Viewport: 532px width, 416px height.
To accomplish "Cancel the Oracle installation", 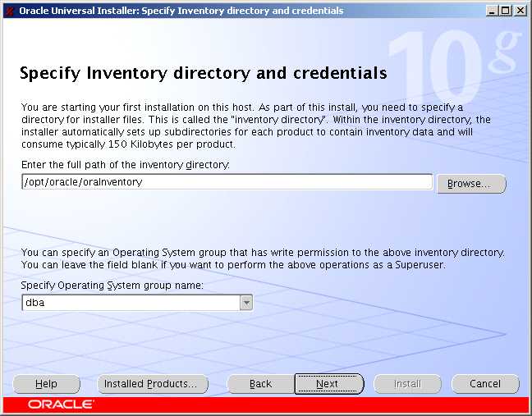I will point(485,384).
